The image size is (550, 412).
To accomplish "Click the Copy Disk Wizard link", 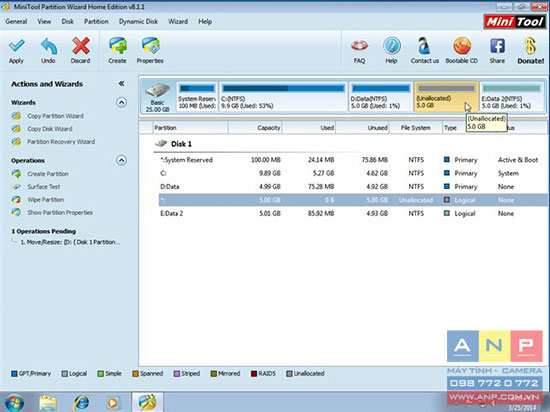I will pos(50,129).
